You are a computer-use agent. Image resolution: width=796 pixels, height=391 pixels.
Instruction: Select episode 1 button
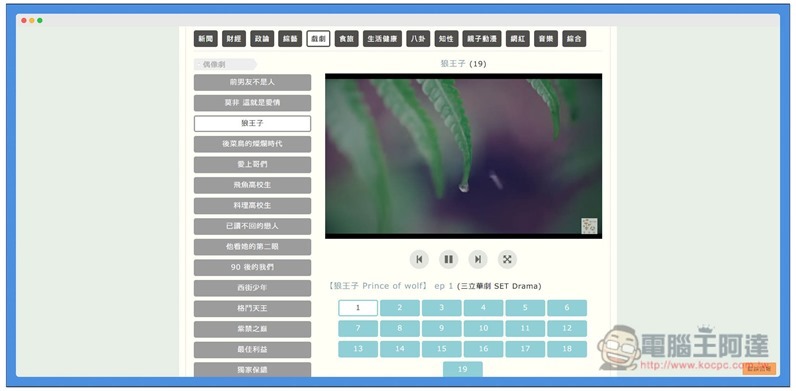pos(358,308)
